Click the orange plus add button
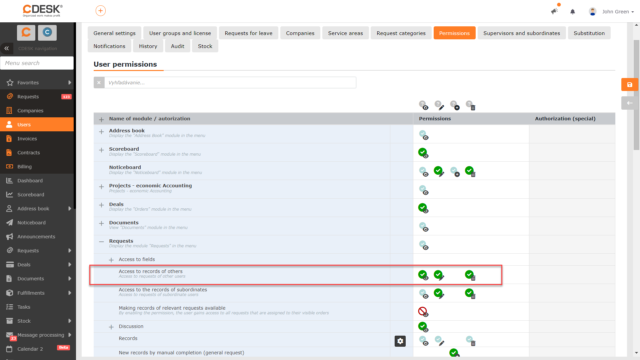The height and width of the screenshot is (360, 640). (100, 11)
